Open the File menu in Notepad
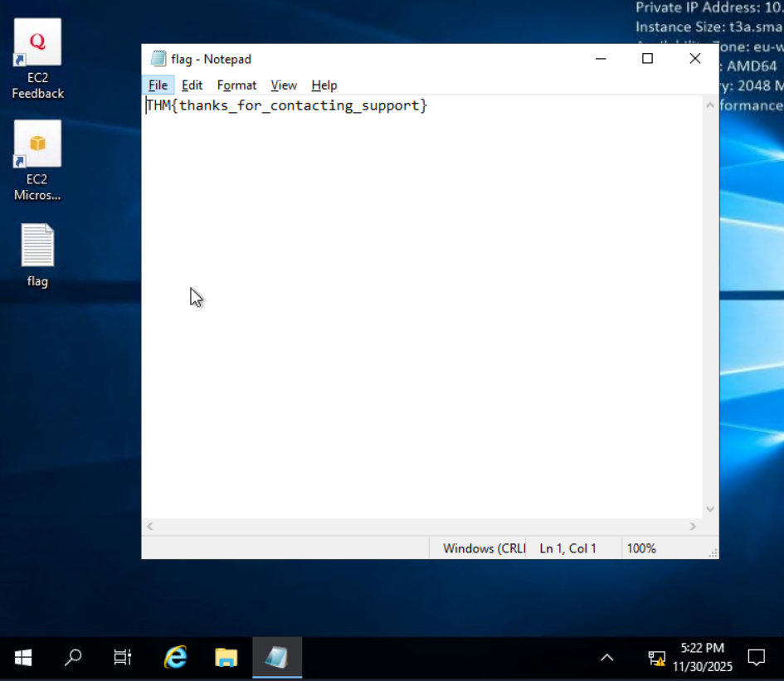784x681 pixels. pos(158,85)
